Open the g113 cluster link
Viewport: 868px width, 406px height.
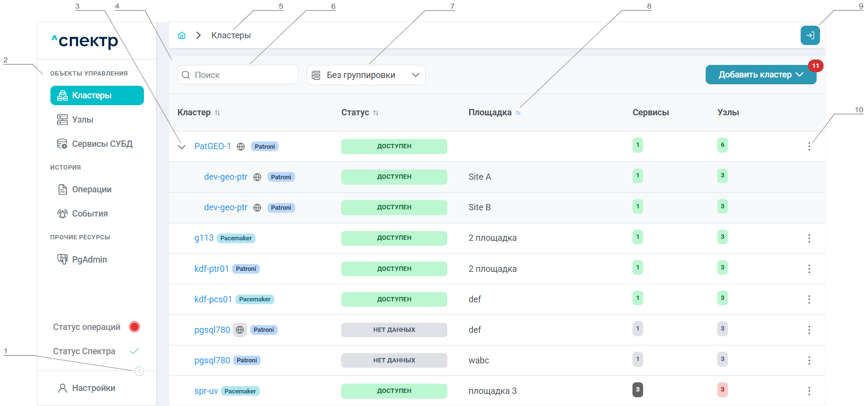[x=204, y=238]
